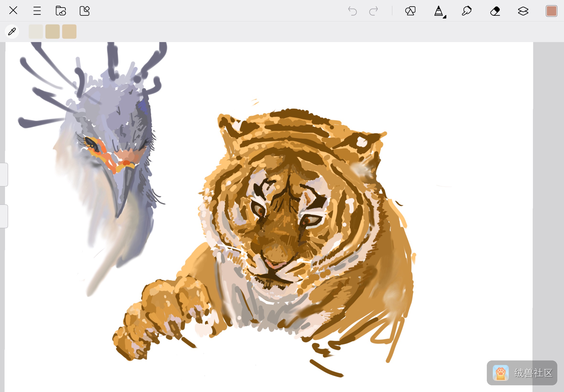Click the 绒兽社区 watermark badge
The height and width of the screenshot is (392, 564).
[522, 373]
